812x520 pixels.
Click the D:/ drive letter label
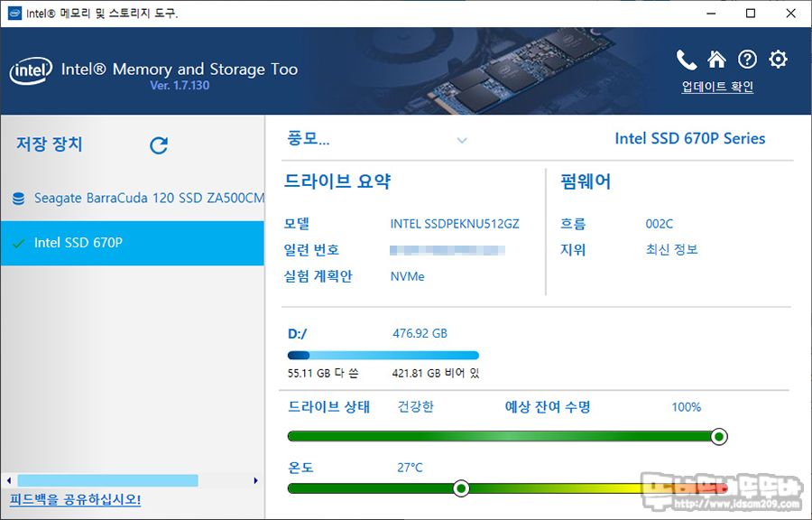pos(297,334)
